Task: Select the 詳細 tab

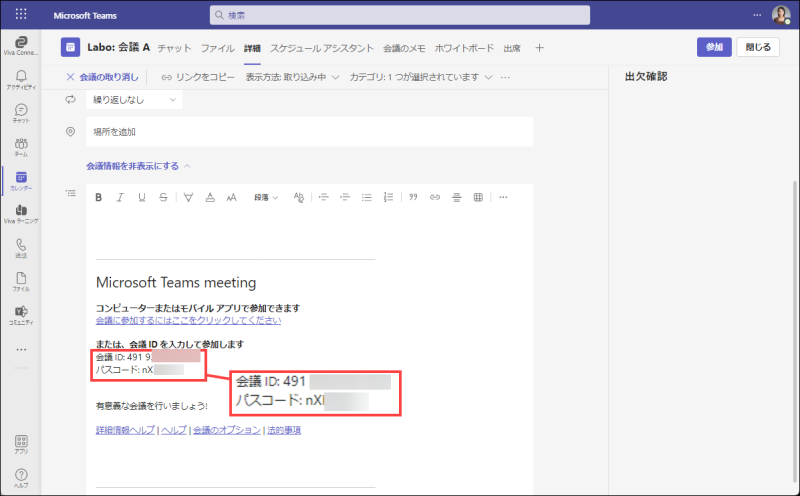Action: click(252, 48)
